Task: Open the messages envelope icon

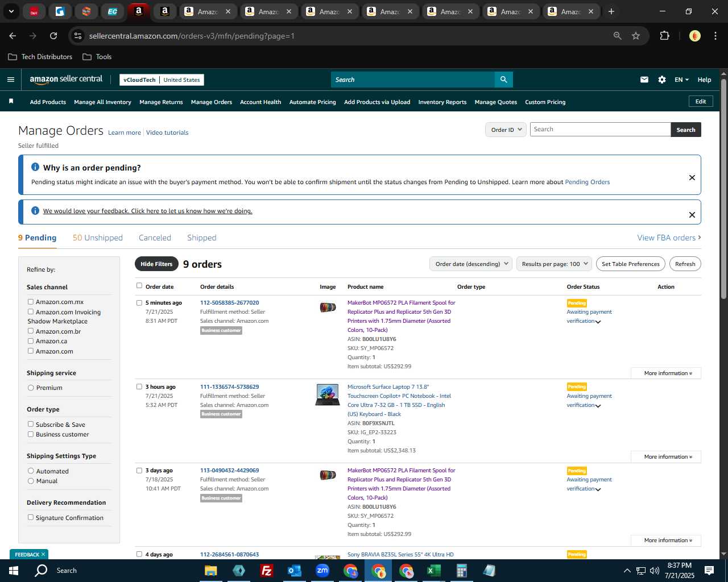Action: [644, 80]
